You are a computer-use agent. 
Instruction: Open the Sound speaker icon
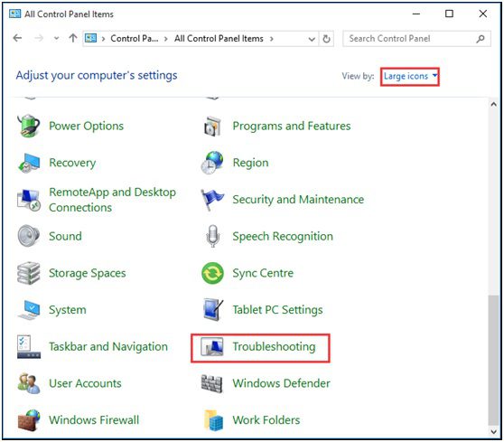[x=29, y=236]
